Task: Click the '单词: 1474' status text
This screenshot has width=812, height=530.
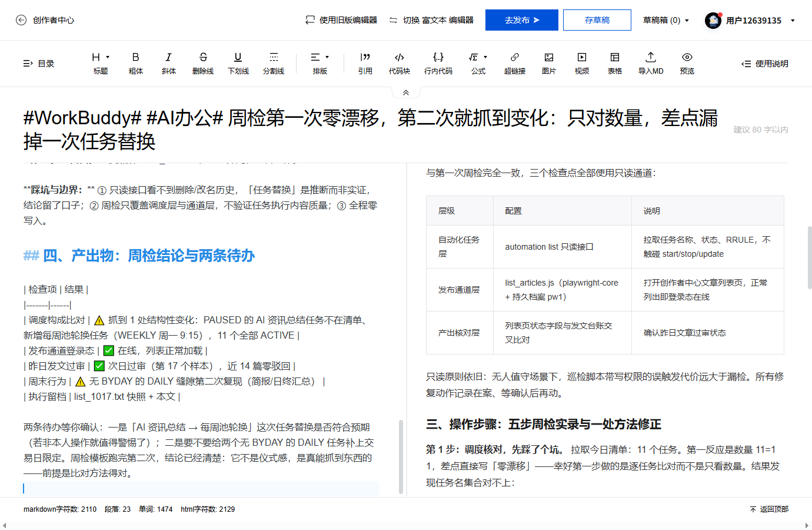Action: pyautogui.click(x=156, y=509)
